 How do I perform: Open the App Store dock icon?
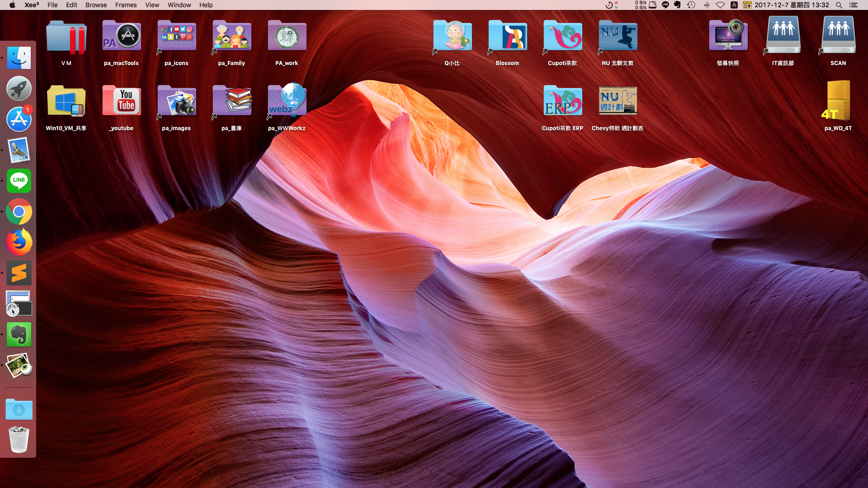(19, 119)
